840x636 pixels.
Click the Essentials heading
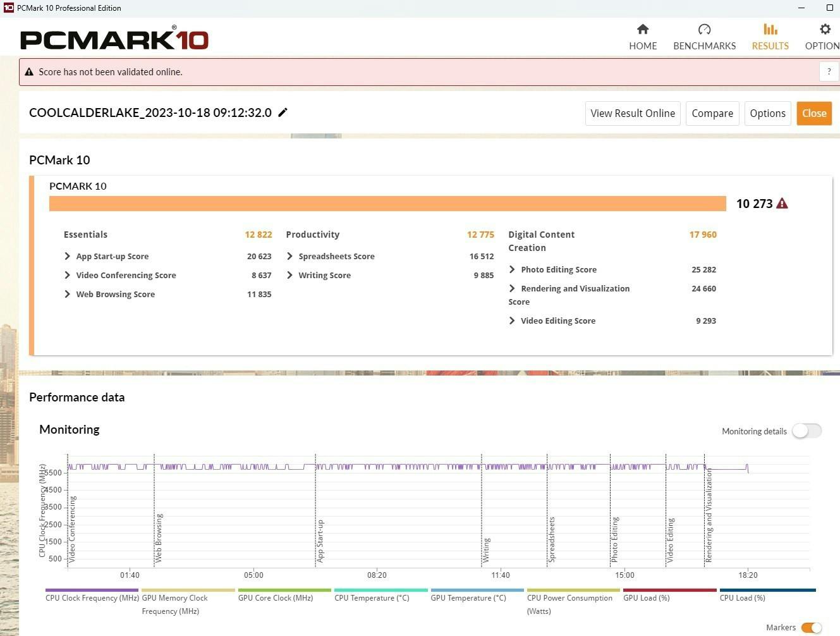(85, 235)
